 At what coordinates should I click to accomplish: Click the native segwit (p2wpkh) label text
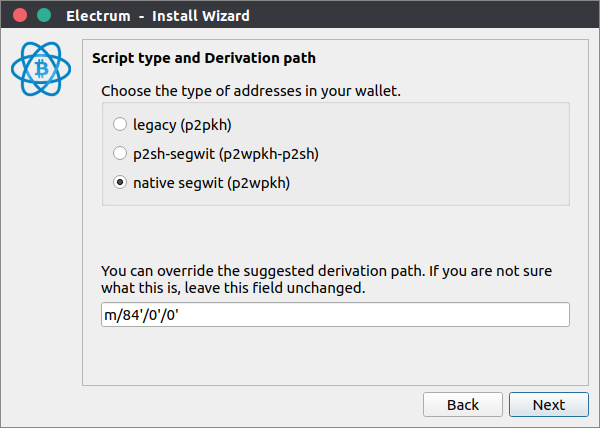click(211, 183)
